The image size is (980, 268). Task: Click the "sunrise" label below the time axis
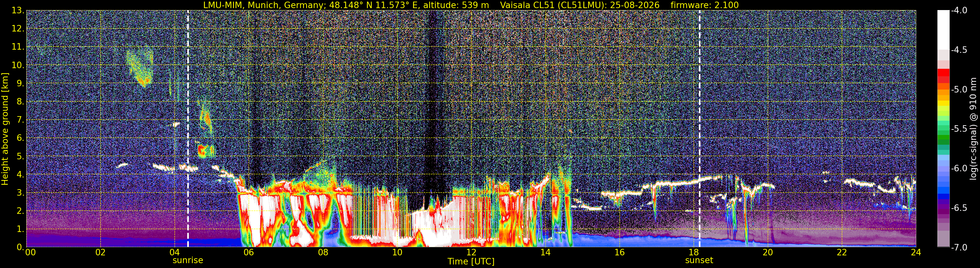pyautogui.click(x=188, y=261)
